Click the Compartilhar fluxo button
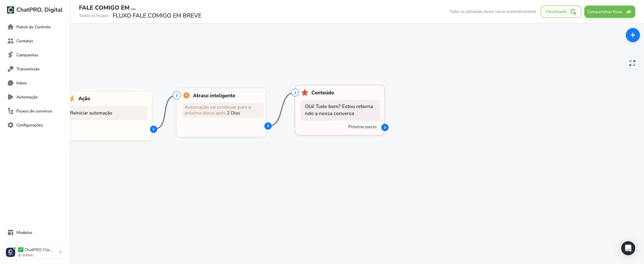Screen dimensions: 644x264 609,12
